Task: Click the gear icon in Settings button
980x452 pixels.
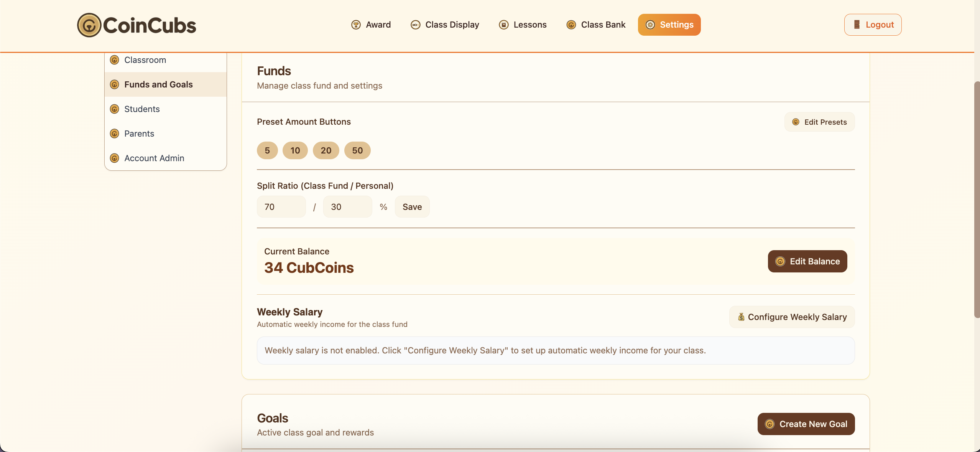Action: click(x=650, y=25)
